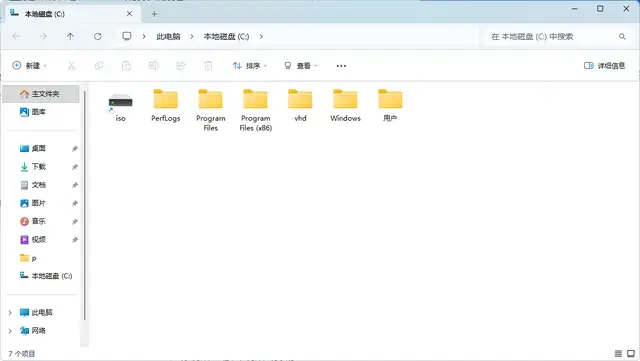640x361 pixels.
Task: Unpin 音乐 using its pin icon
Action: (75, 222)
